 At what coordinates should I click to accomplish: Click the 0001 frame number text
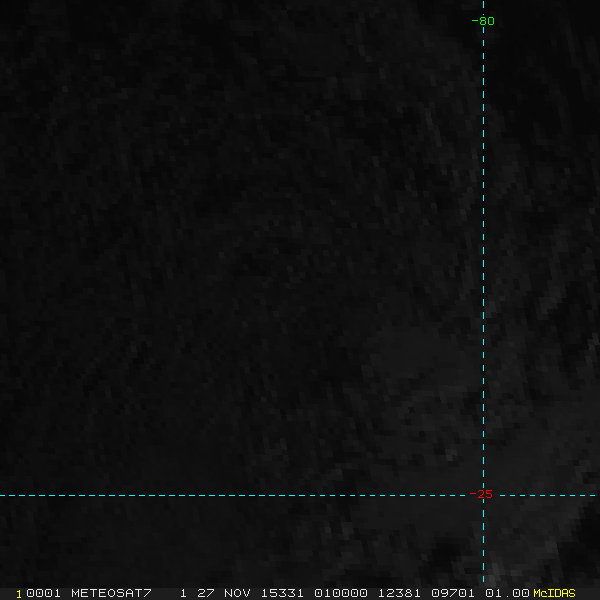click(43, 593)
